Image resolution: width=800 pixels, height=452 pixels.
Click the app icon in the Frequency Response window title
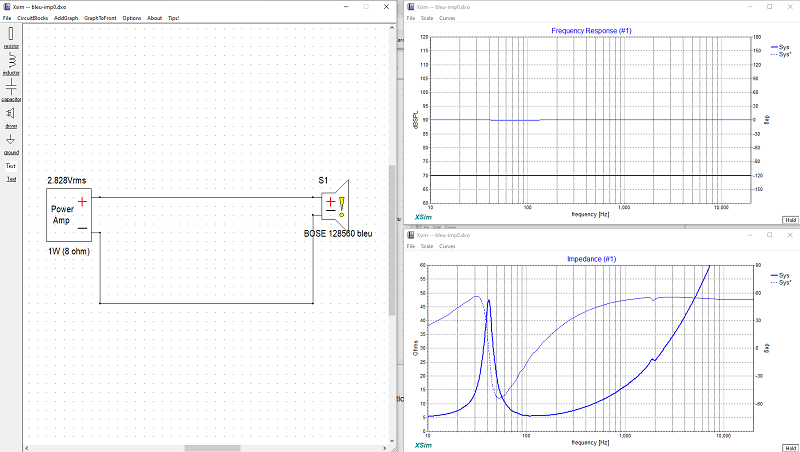click(x=410, y=7)
